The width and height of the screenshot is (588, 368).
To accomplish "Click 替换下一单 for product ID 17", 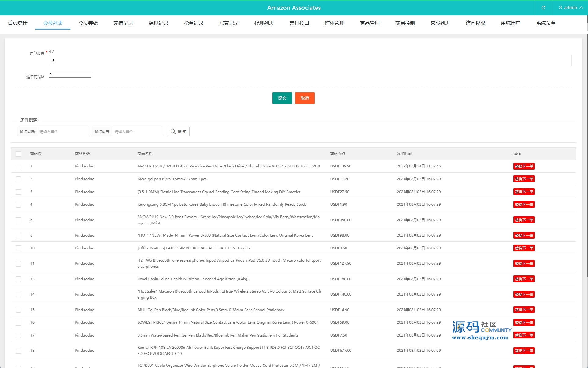I will point(524,335).
